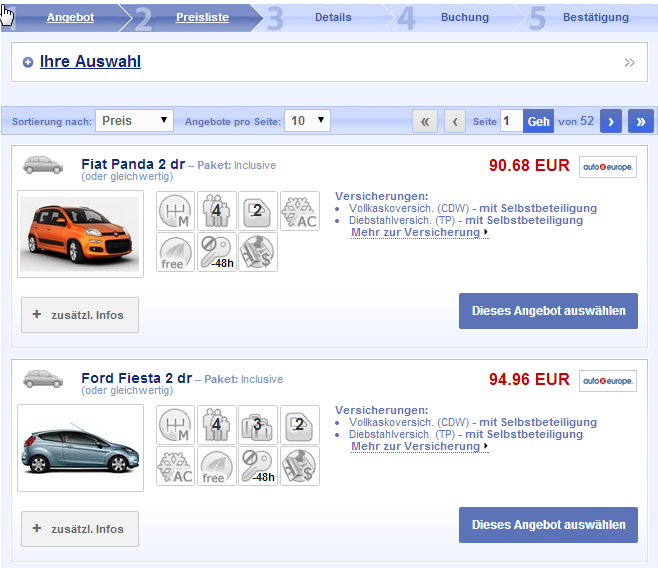
Task: Click the manual transmission icon for Fiat Panda
Action: click(x=175, y=211)
